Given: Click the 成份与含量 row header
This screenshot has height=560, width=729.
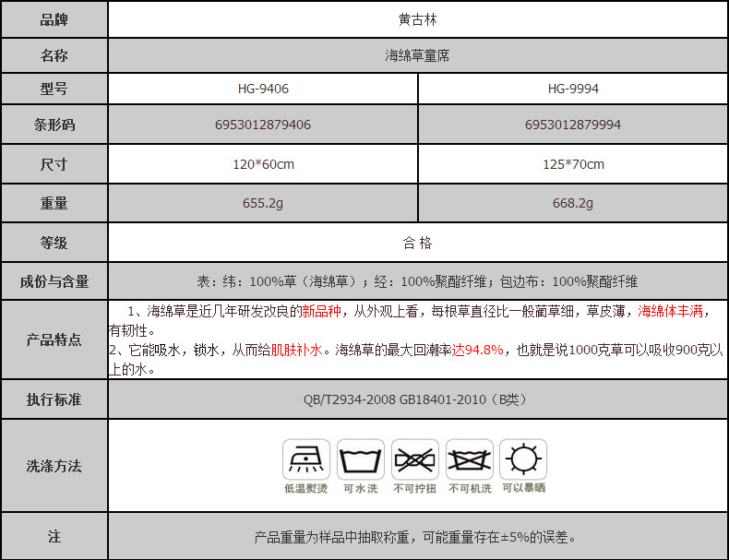Looking at the screenshot, I should 54,281.
